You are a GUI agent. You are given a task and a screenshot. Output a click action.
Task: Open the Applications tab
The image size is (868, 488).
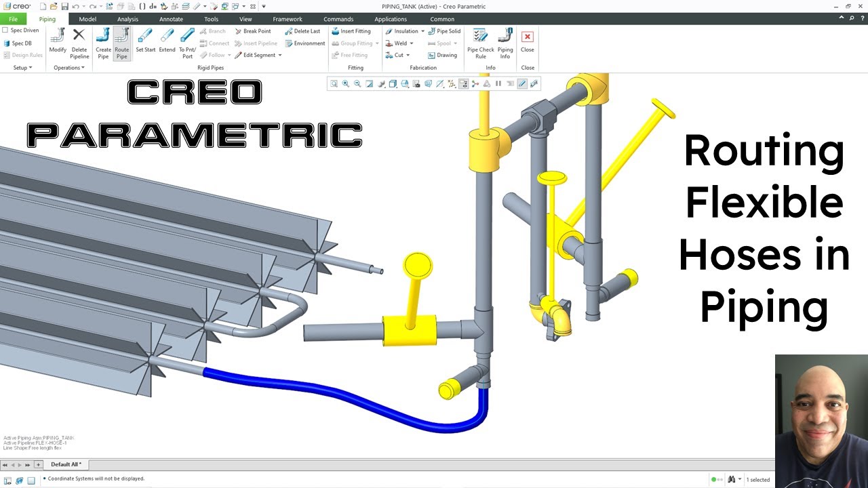pos(391,19)
